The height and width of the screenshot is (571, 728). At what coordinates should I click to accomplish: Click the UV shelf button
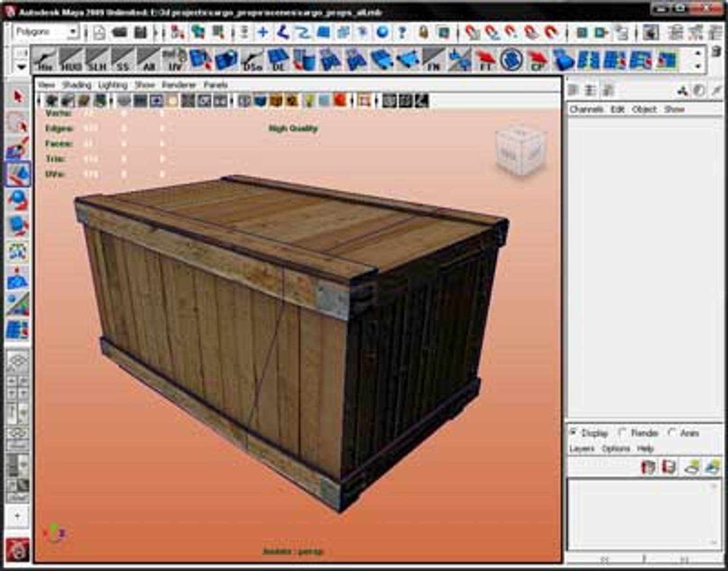175,59
